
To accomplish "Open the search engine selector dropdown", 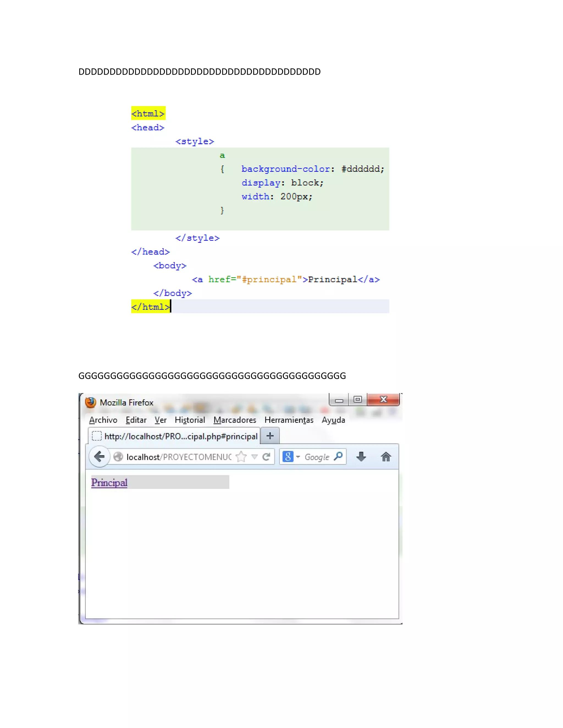I will click(x=291, y=456).
